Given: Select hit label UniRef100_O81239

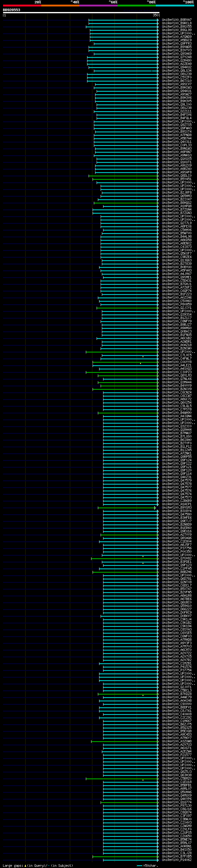Looking at the screenshot, I should [177, 74].
